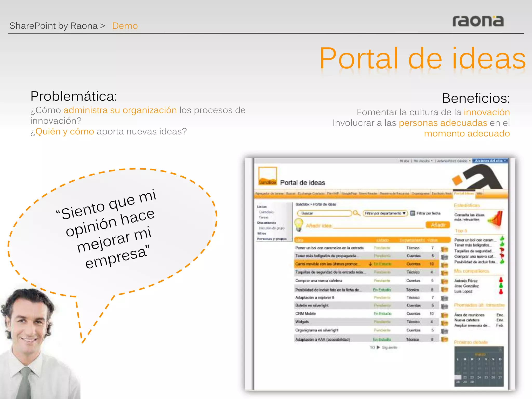
Task: Switch to the Reserva de Recursos tab
Action: click(x=394, y=194)
